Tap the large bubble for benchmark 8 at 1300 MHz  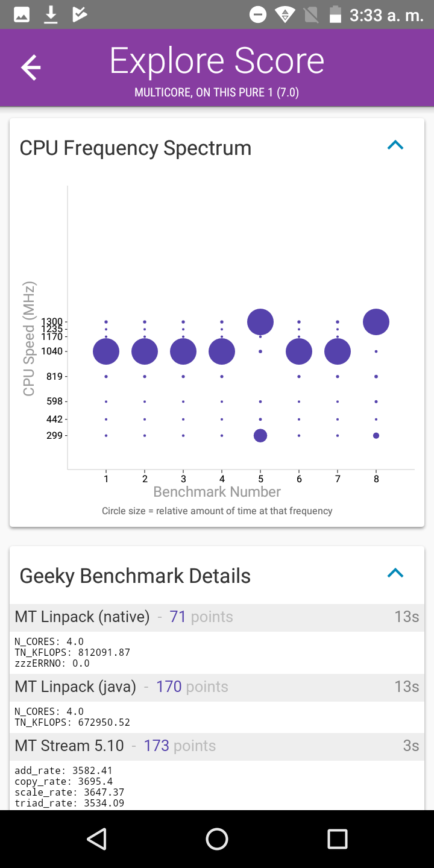(376, 322)
